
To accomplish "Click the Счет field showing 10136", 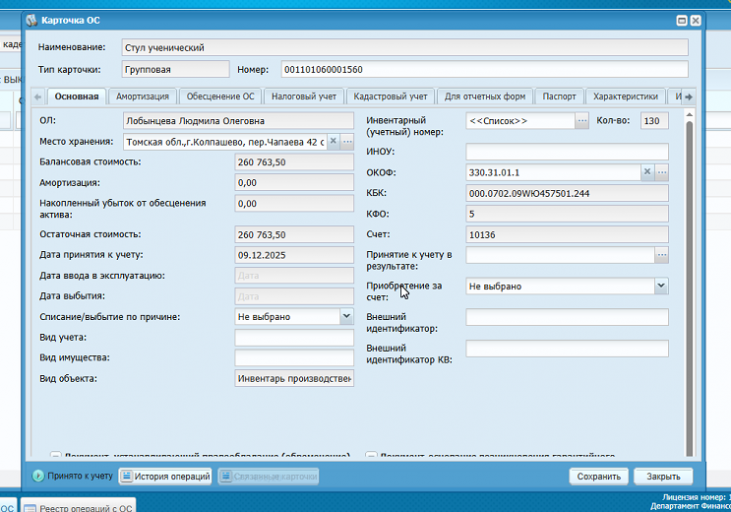I will [567, 235].
